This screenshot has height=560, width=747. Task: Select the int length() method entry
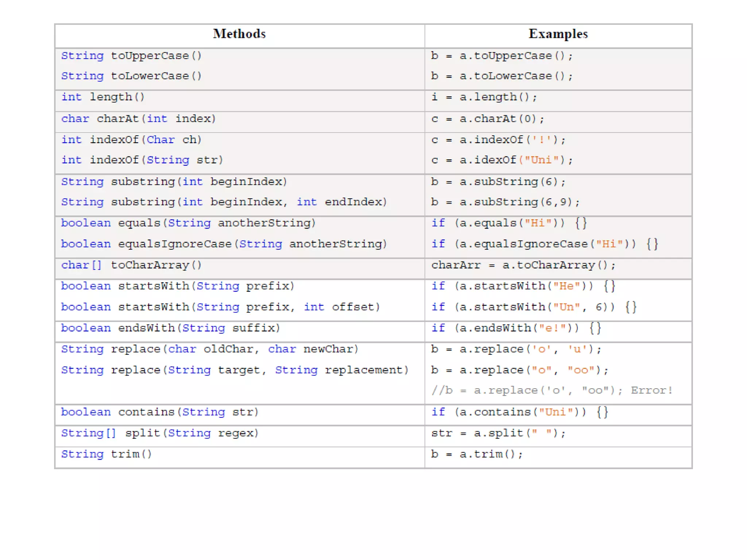click(x=103, y=97)
